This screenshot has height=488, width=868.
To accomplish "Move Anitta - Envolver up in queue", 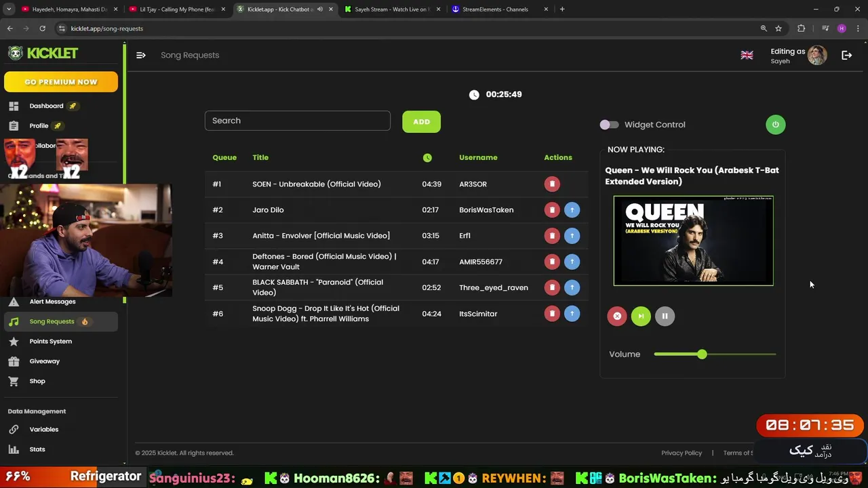I will [x=572, y=236].
